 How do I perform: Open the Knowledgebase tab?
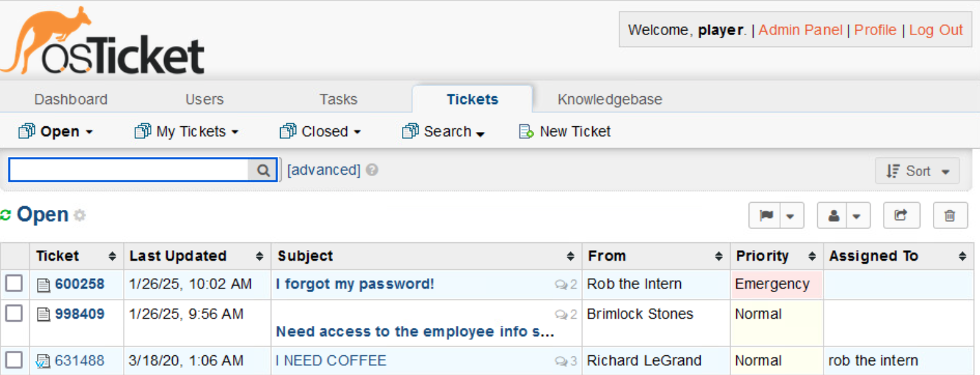click(x=610, y=99)
